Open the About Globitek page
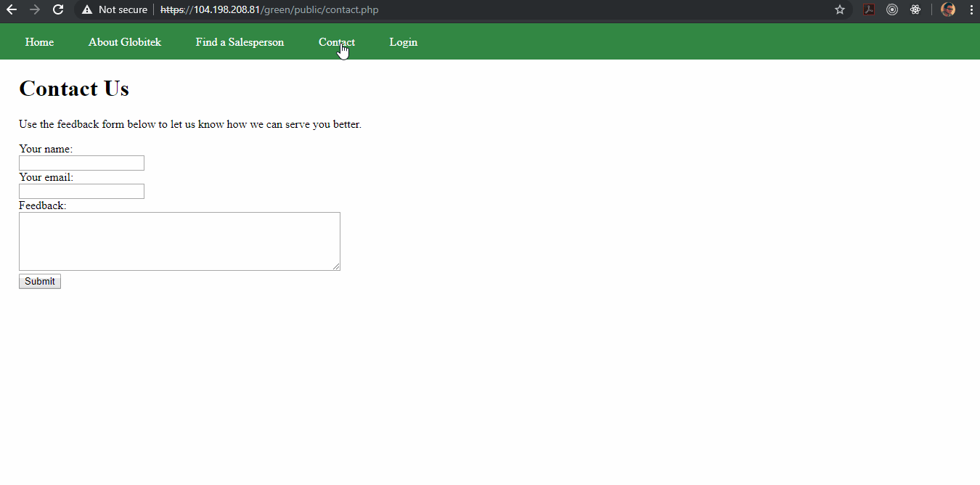 (124, 41)
